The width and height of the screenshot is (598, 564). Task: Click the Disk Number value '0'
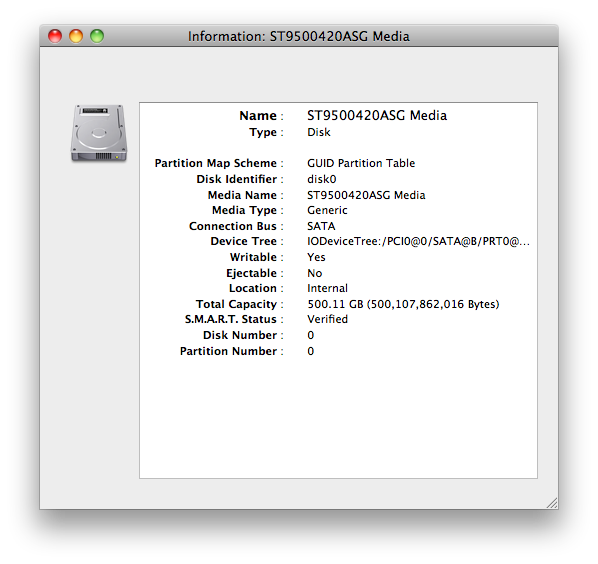(311, 335)
